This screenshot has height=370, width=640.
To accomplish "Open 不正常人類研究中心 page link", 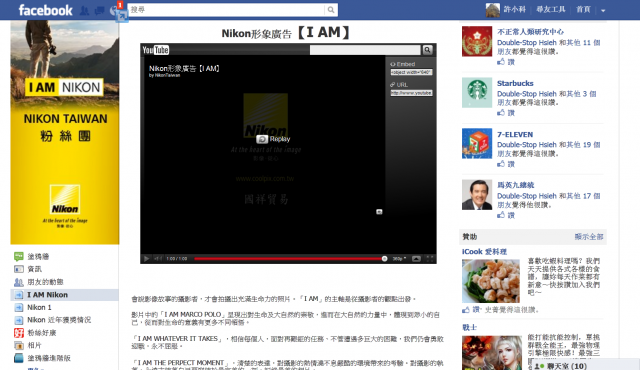I will click(530, 32).
